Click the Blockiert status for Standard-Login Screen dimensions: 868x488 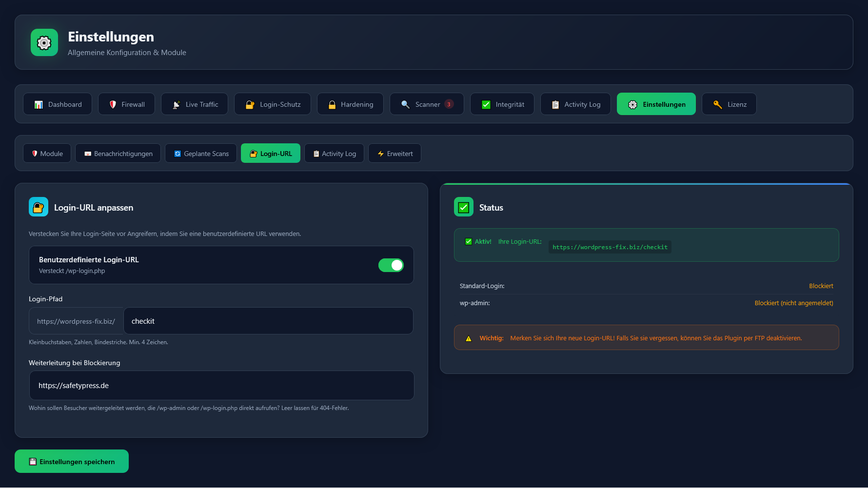coord(821,286)
